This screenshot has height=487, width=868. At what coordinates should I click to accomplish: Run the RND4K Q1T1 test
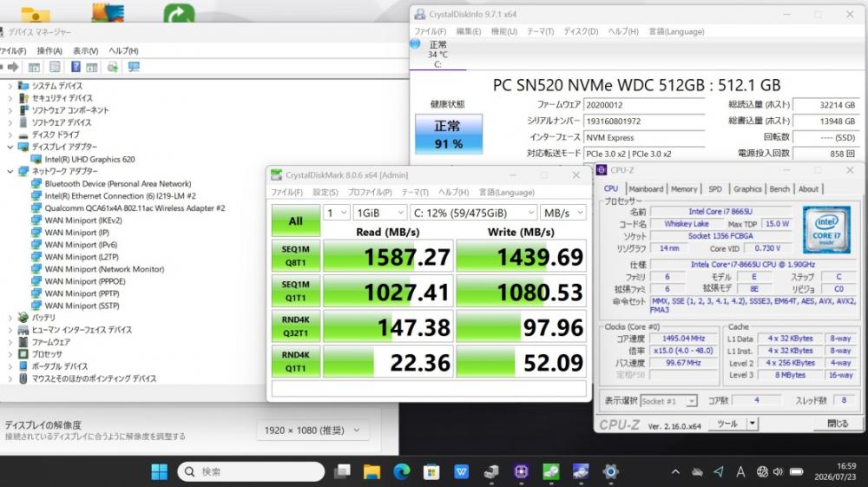(x=296, y=361)
